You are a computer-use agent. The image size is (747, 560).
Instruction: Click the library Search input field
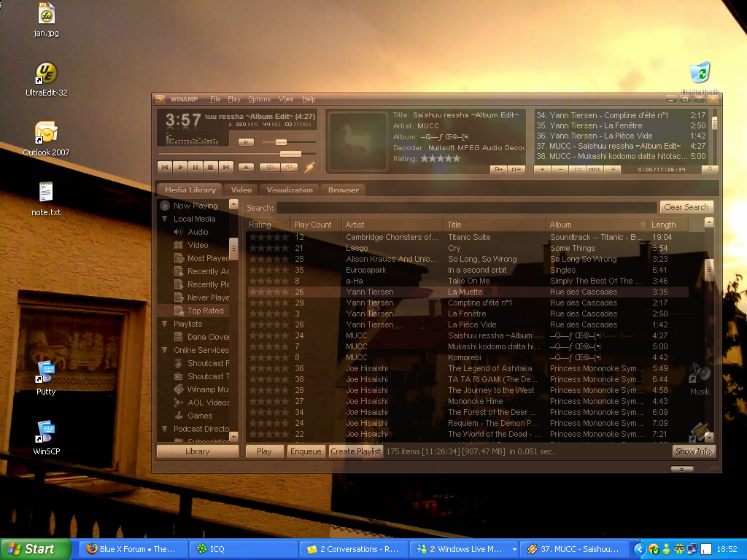pos(467,208)
